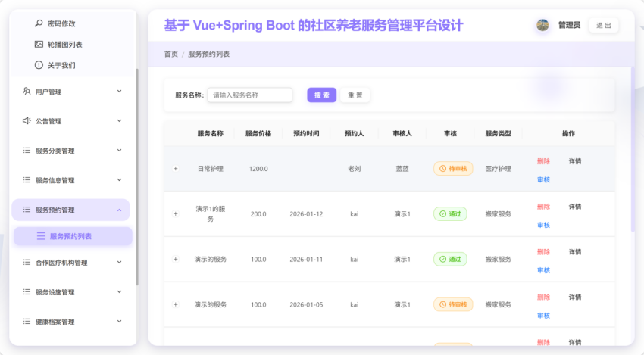The height and width of the screenshot is (355, 644).
Task: Click the 待审核 status tag dated 2026-01-05
Action: [x=453, y=304]
